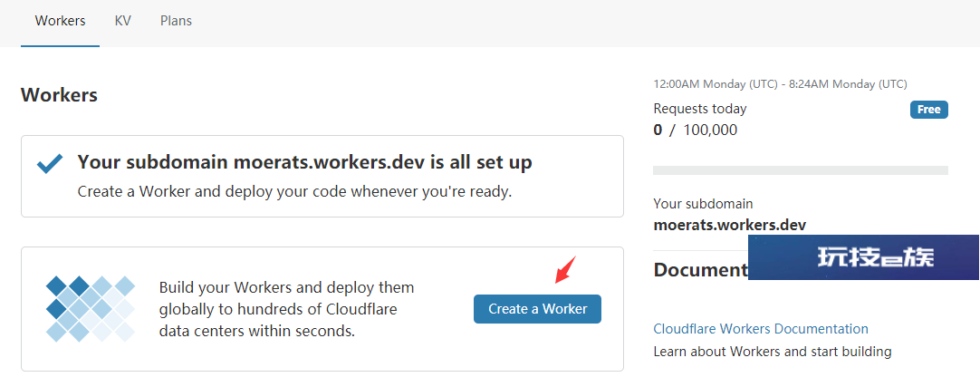The image size is (980, 377).
Task: Click sidebar 'Your subdomain' label
Action: pyautogui.click(x=703, y=204)
